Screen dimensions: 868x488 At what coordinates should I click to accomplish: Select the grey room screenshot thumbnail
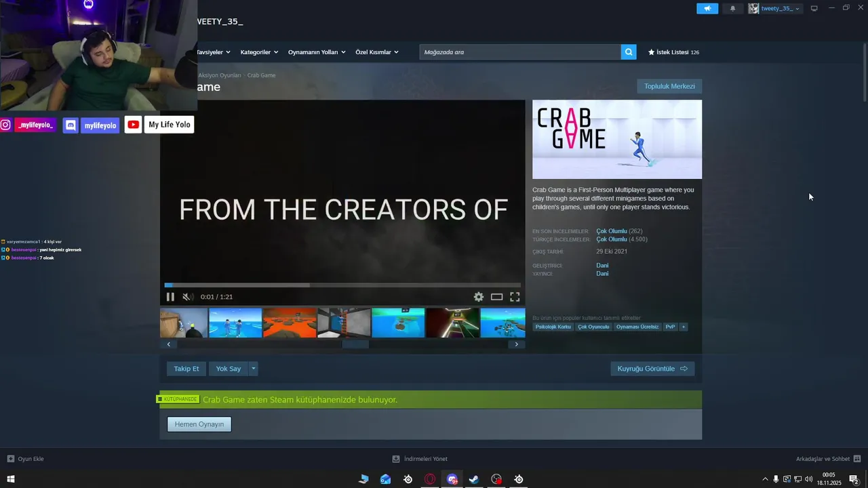point(344,323)
